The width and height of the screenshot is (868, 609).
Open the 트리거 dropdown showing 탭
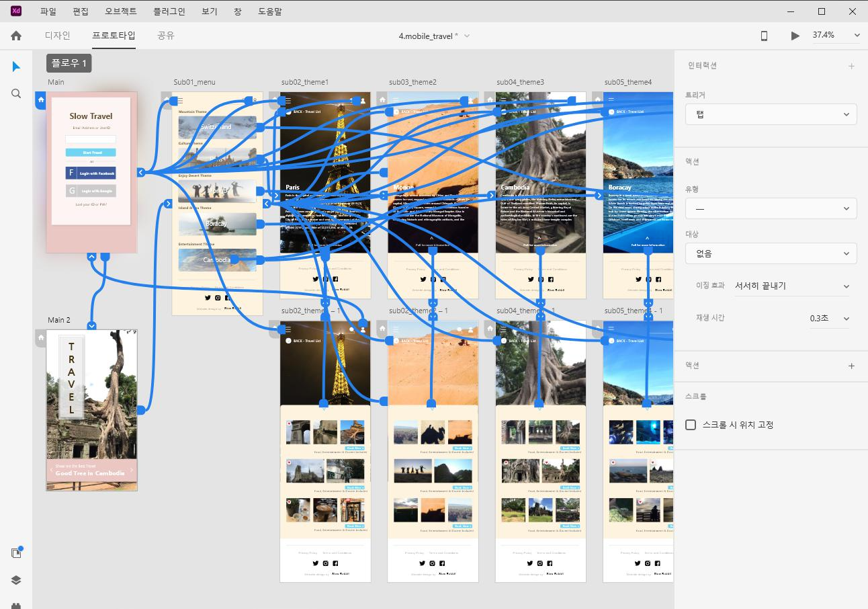click(771, 114)
